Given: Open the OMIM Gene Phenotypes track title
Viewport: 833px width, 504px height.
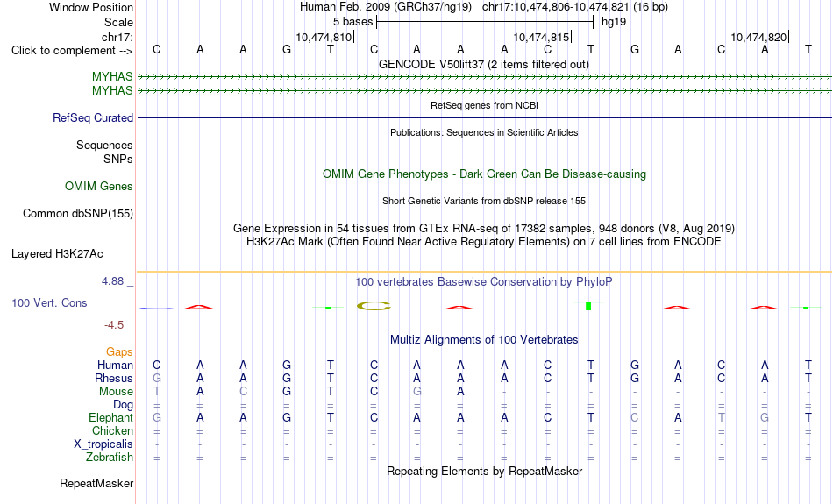Looking at the screenshot, I should pyautogui.click(x=484, y=174).
